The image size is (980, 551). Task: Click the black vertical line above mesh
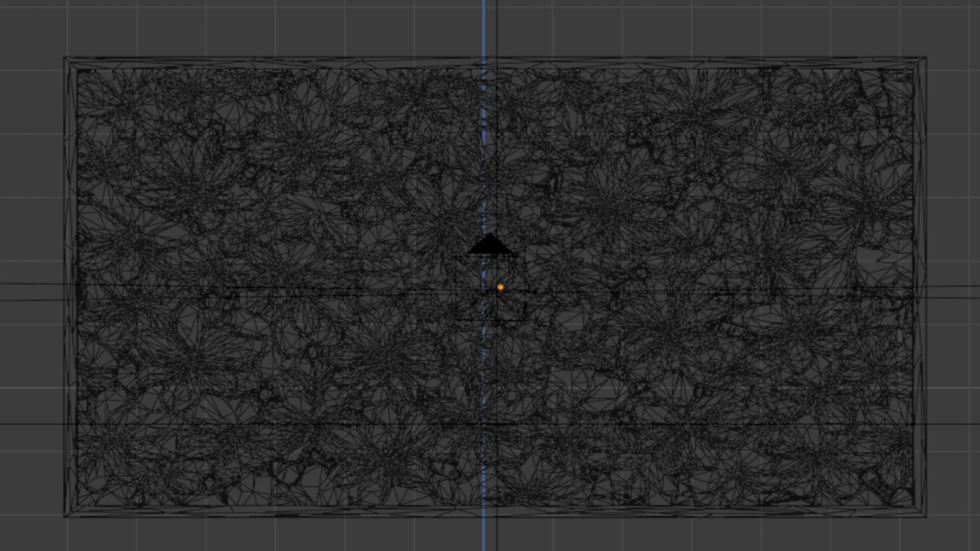497,28
